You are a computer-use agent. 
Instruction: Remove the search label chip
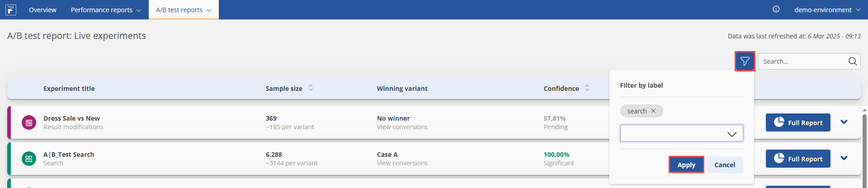tap(653, 111)
